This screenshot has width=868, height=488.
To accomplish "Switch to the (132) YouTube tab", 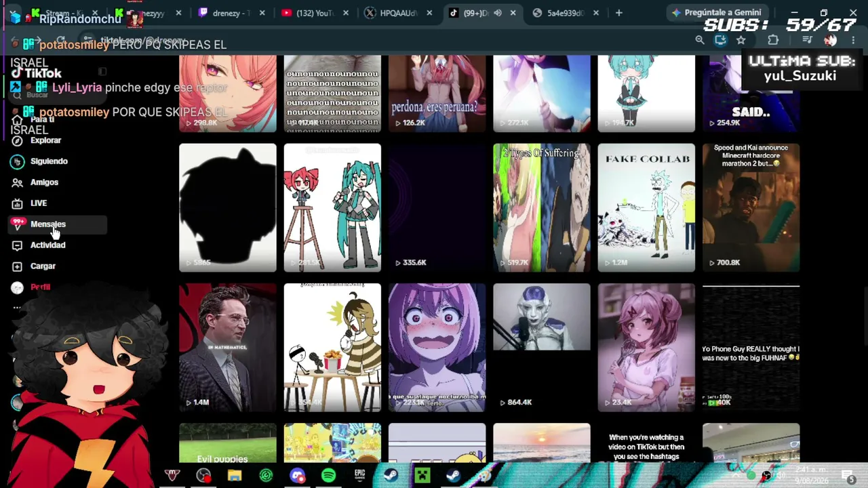I will coord(315,13).
